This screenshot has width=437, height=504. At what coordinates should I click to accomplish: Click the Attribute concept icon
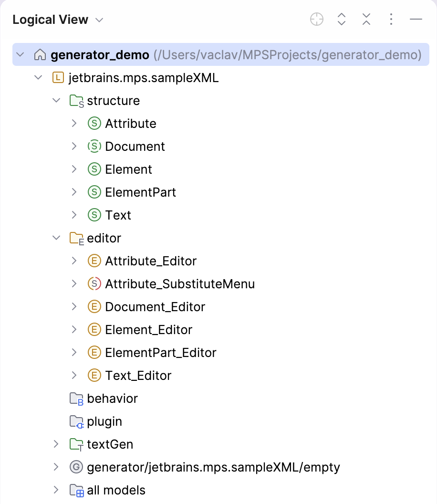94,124
